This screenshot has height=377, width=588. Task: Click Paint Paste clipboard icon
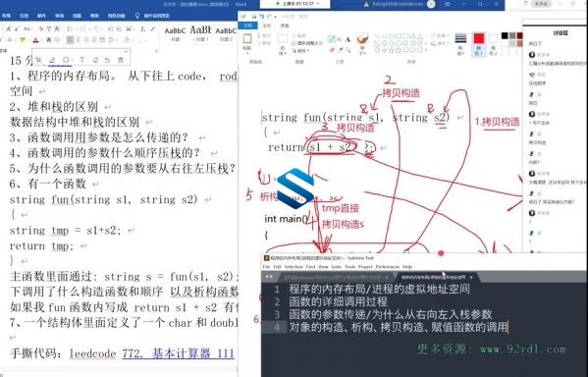point(247,38)
